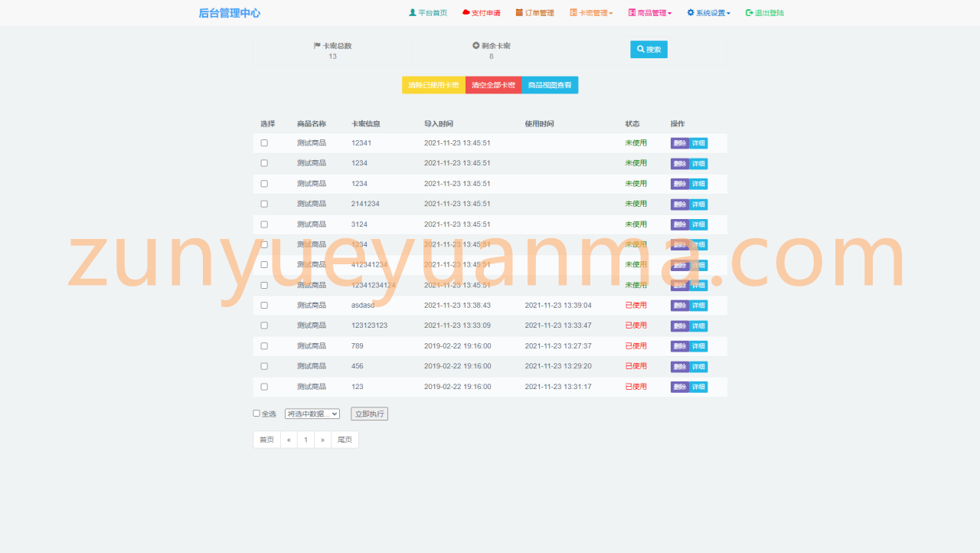Viewport: 980px width, 553px height.
Task: Select page 1 in pagination
Action: (305, 440)
